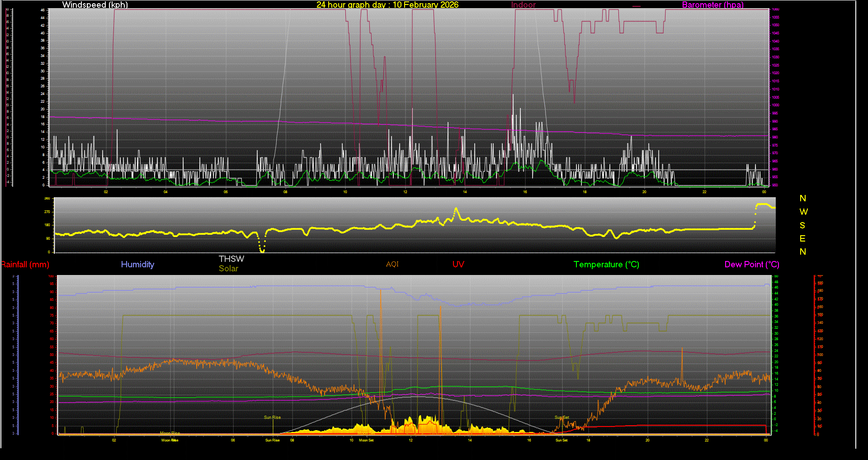Toggle the Humidity trace visibility
868x460 pixels.
coord(137,264)
